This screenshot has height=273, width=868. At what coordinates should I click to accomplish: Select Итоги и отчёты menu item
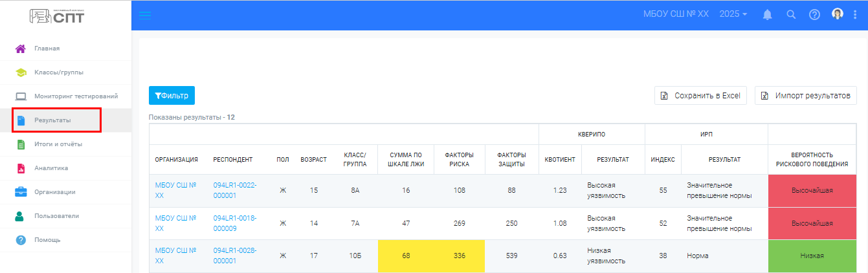click(58, 144)
